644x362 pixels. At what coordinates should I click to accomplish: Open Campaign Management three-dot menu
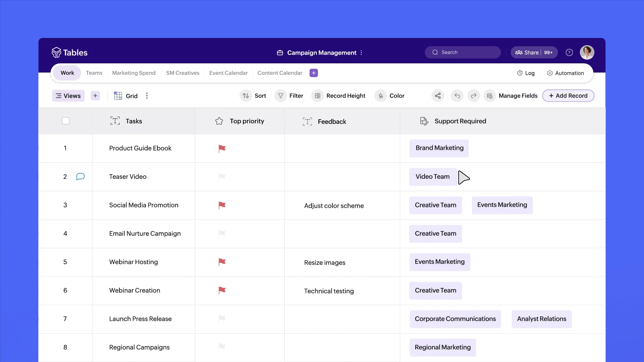[361, 53]
